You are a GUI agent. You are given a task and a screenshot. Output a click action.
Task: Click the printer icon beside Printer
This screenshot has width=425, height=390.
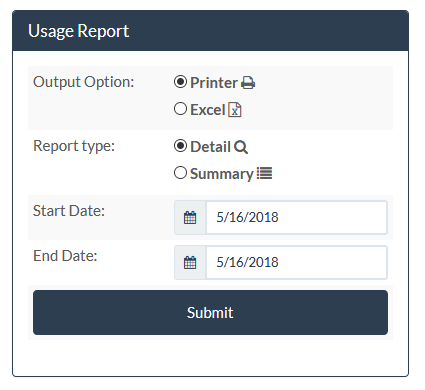click(248, 83)
